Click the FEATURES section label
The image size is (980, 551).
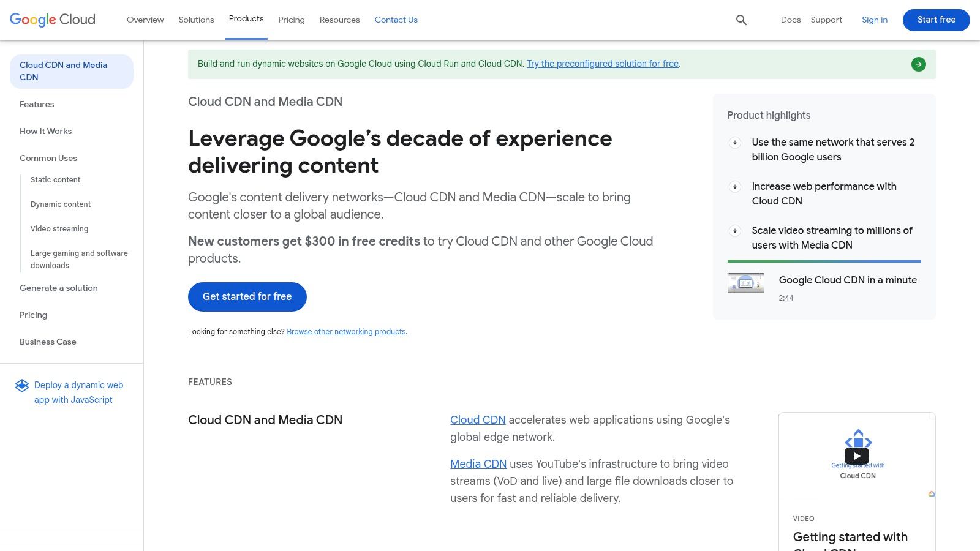pyautogui.click(x=210, y=382)
